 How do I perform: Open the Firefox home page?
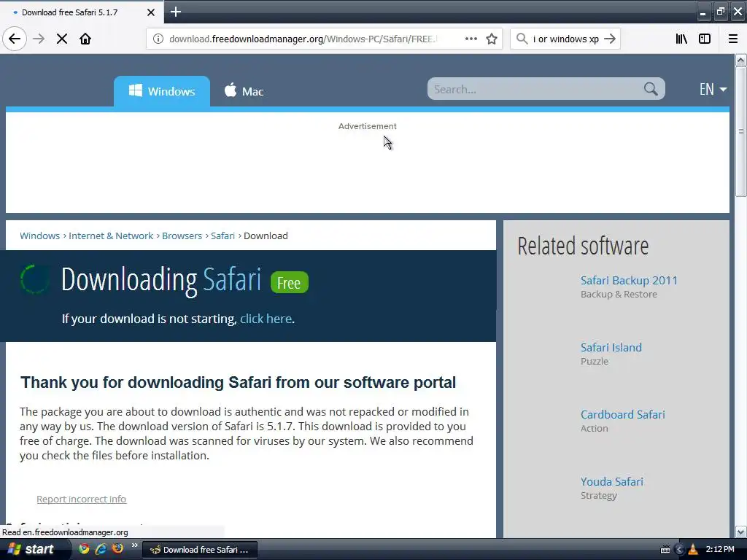point(85,39)
